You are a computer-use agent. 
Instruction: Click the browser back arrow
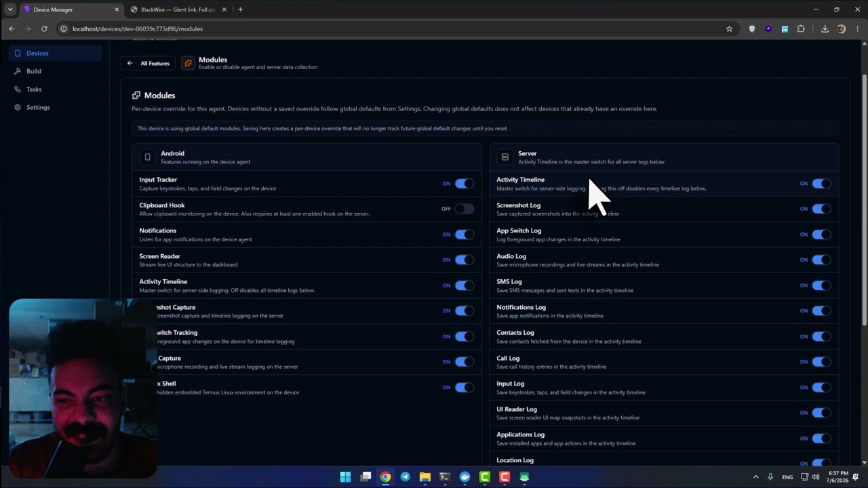(12, 28)
